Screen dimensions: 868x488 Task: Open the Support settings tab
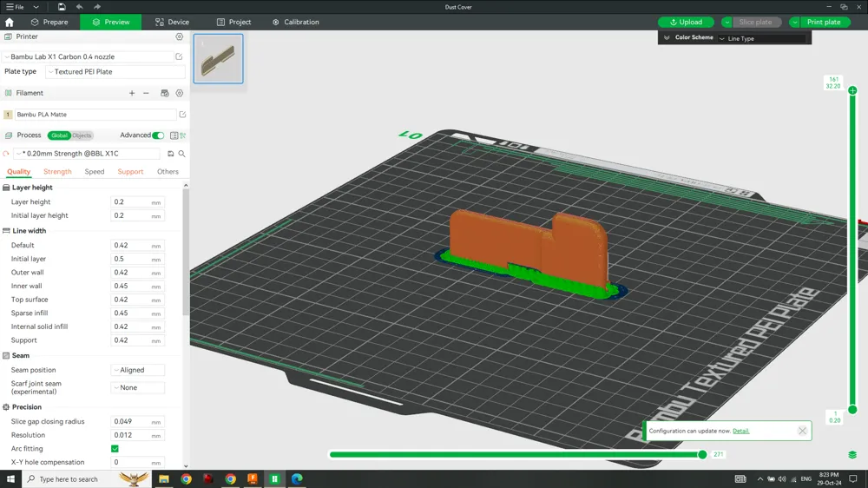130,172
